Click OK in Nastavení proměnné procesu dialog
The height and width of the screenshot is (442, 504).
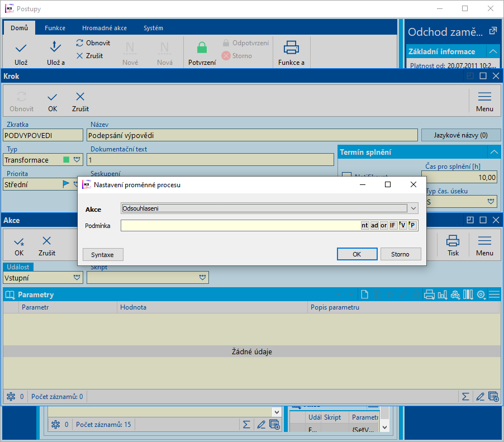(x=357, y=254)
